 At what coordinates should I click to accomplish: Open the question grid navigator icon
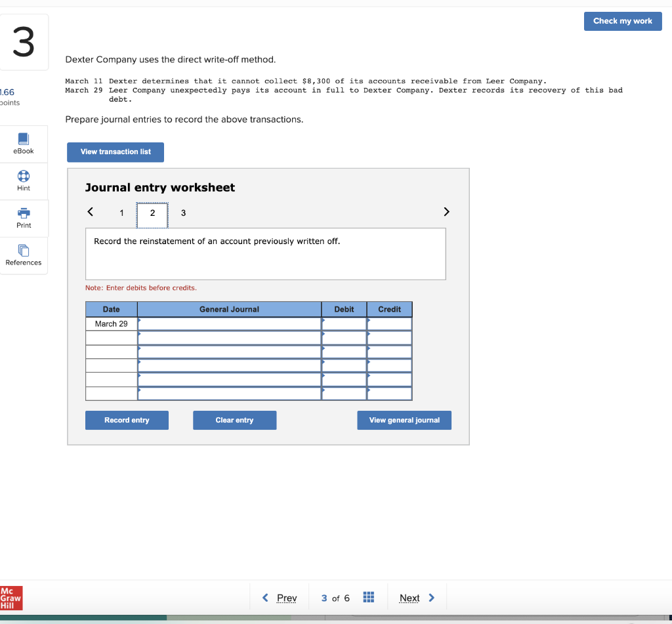coord(369,597)
